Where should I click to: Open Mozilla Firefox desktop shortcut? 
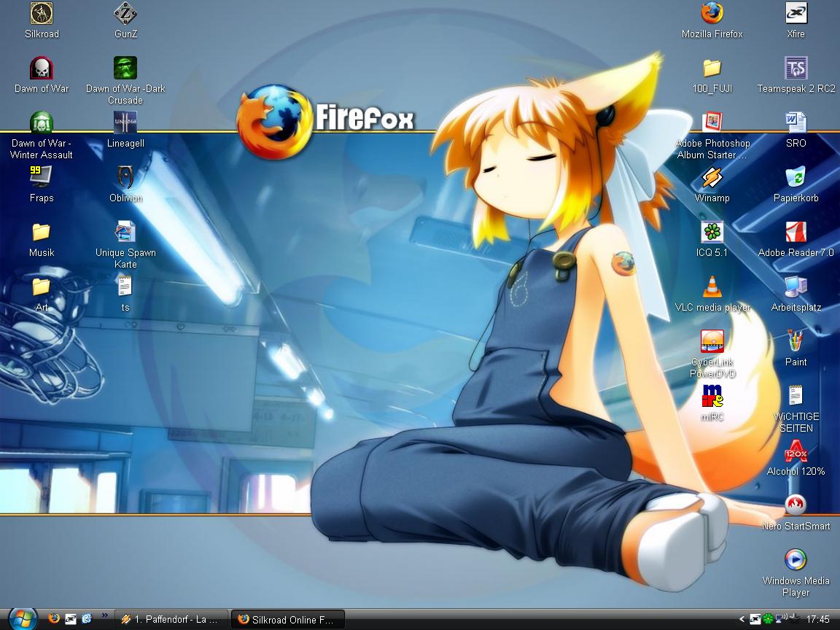point(712,14)
